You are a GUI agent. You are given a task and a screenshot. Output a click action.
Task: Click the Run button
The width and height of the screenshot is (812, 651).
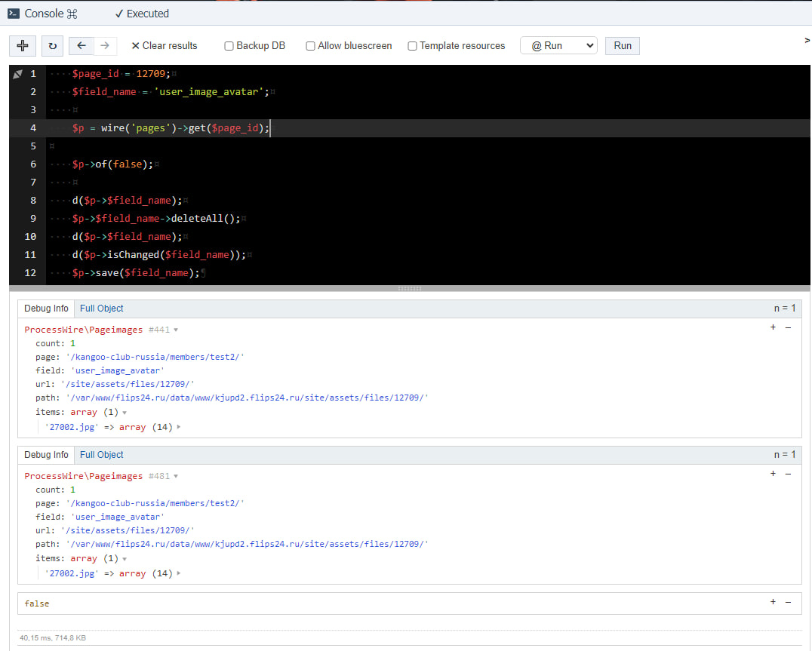pyautogui.click(x=623, y=45)
